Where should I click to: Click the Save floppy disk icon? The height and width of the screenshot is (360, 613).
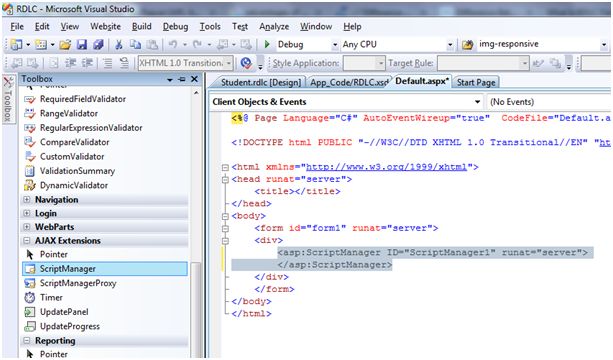(82, 45)
